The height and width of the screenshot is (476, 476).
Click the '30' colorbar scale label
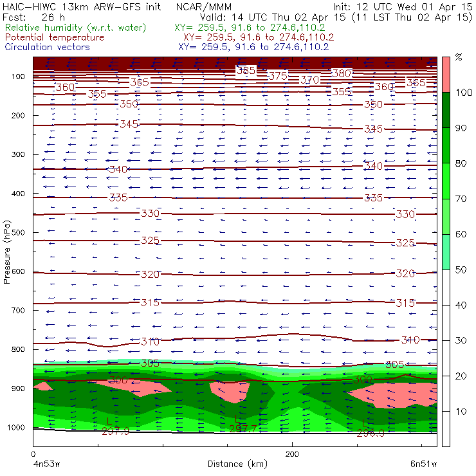(x=461, y=341)
